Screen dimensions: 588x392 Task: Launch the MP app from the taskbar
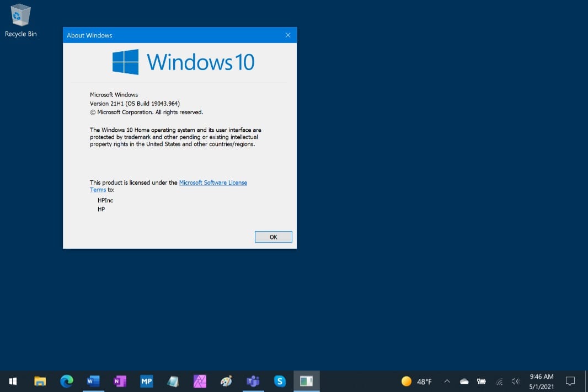coord(146,381)
